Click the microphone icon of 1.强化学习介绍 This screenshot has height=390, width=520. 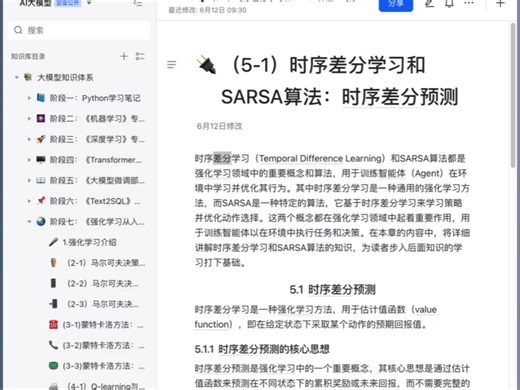click(x=53, y=242)
